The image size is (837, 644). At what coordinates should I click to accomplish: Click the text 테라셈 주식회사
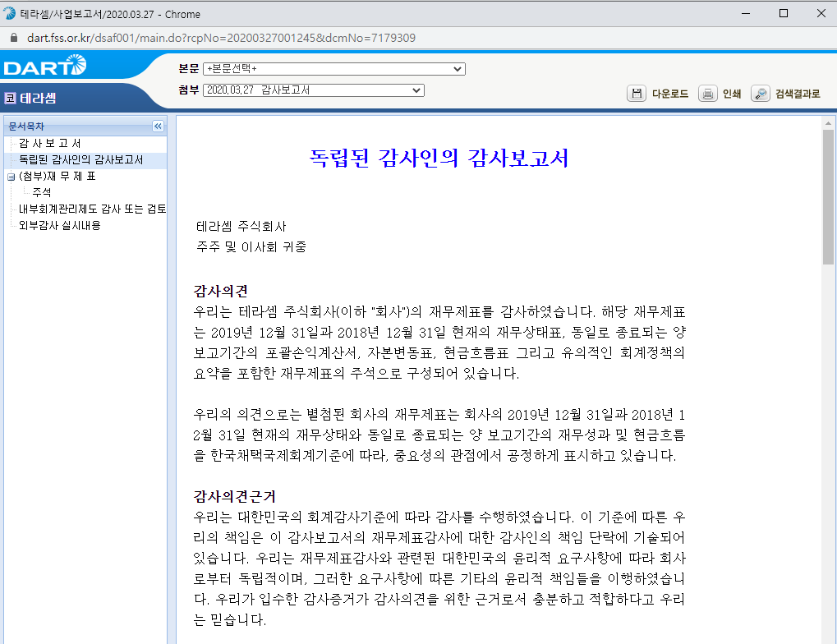(x=241, y=227)
